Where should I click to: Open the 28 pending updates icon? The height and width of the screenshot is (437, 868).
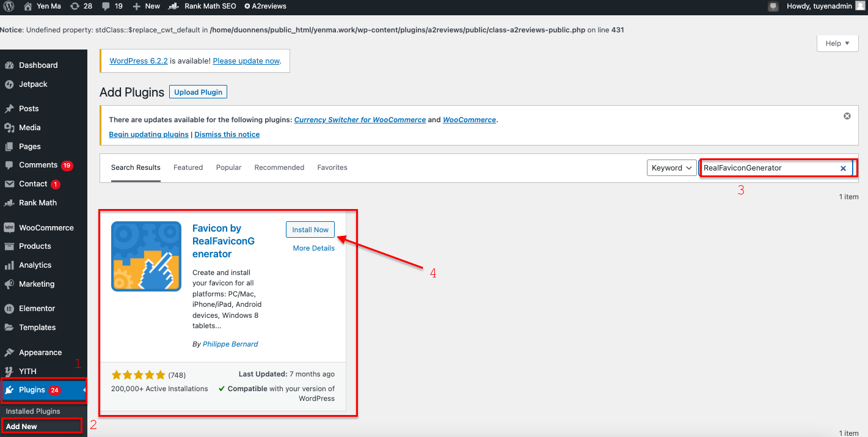tap(81, 6)
